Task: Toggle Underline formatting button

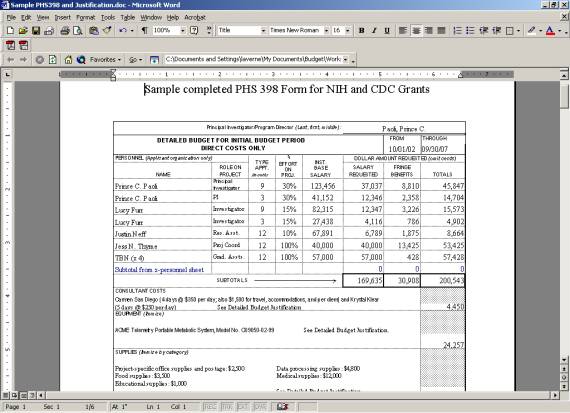Action: (387, 31)
